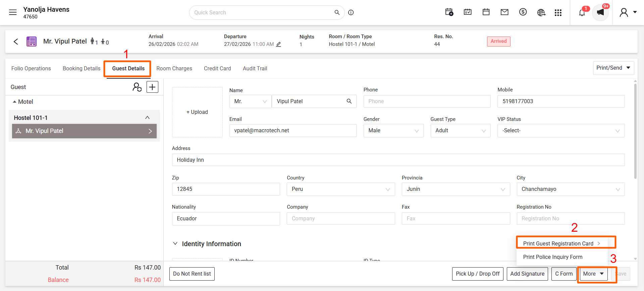Click the Address field with Holiday Inn
Viewport: 644px width, 291px height.
coord(398,160)
